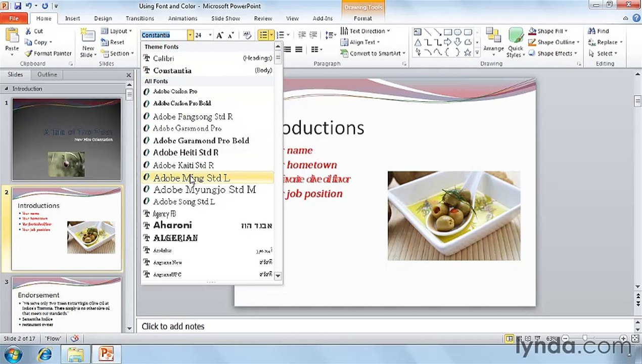
Task: Open Align Text dropdown
Action: [x=360, y=42]
